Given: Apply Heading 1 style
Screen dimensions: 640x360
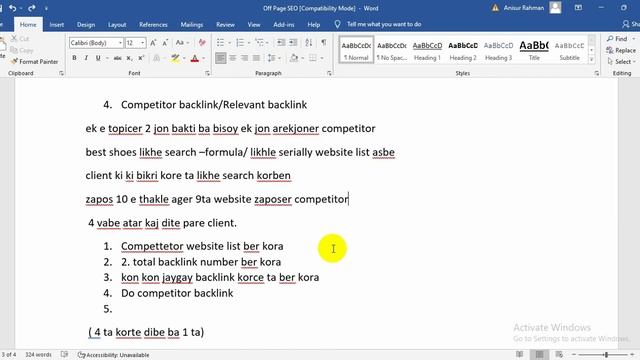Looking at the screenshot, I should tap(427, 51).
